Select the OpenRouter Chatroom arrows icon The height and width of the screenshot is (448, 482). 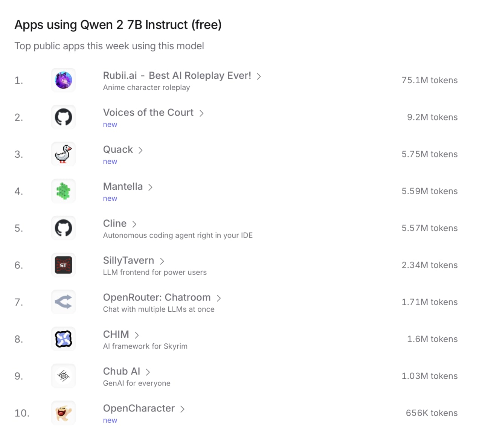(x=63, y=302)
